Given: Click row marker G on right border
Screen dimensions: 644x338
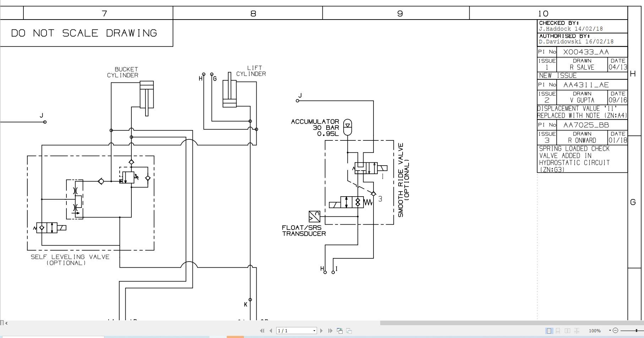Looking at the screenshot, I should [x=633, y=202].
